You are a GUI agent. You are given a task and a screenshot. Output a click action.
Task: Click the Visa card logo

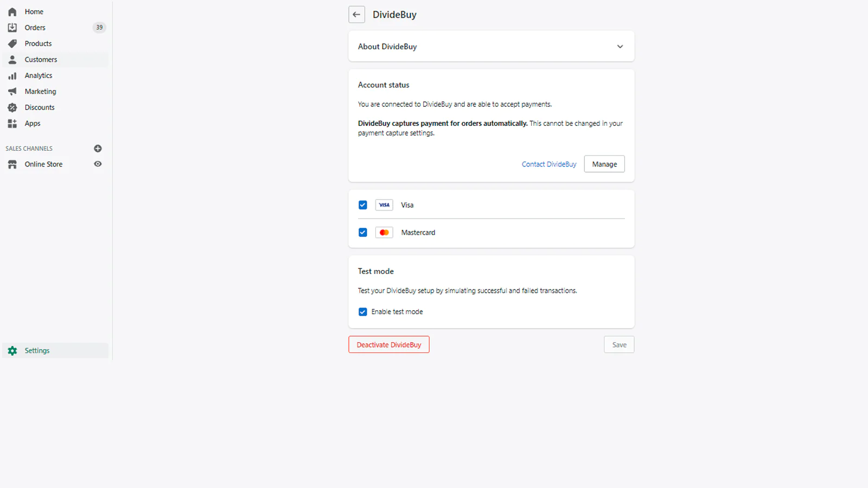coord(384,205)
